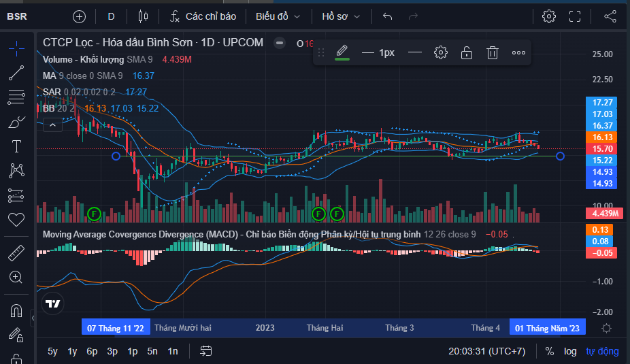
Task: Collapse the indicator legend with up chevron
Action: coord(52,125)
